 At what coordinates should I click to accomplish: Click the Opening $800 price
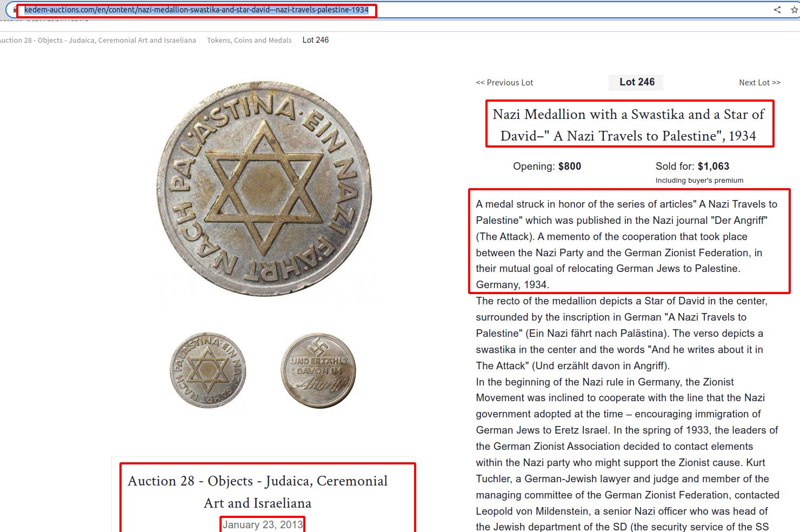click(547, 167)
